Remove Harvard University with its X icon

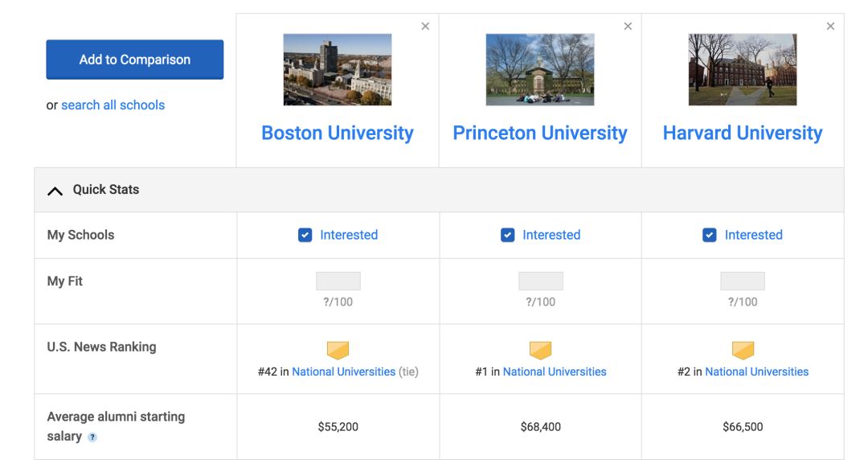coord(830,26)
